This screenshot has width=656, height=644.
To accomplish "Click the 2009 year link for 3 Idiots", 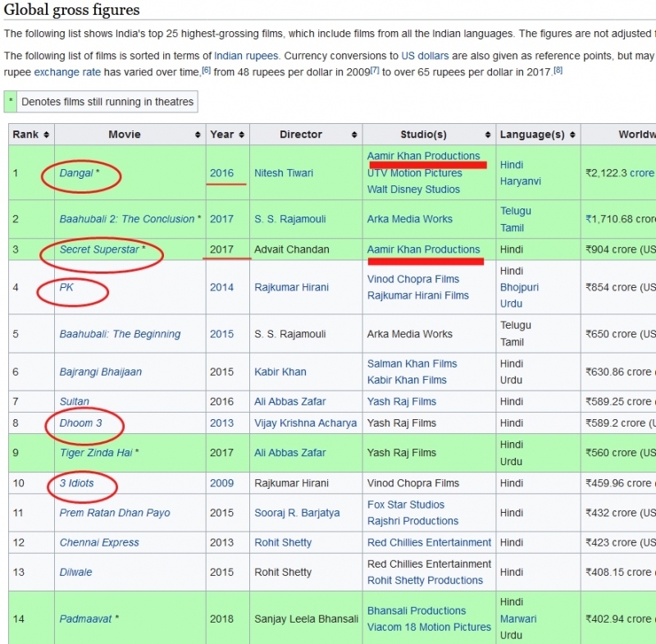I will click(x=221, y=483).
